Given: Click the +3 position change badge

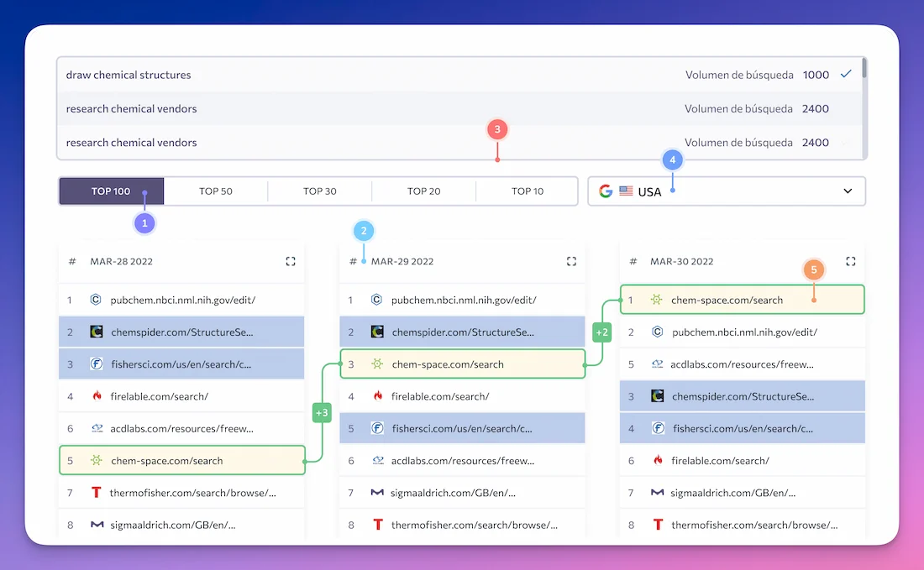Looking at the screenshot, I should (322, 413).
